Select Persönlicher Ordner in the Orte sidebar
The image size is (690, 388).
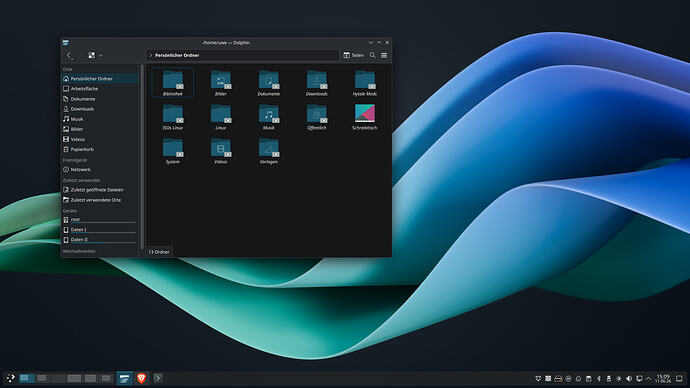point(100,79)
